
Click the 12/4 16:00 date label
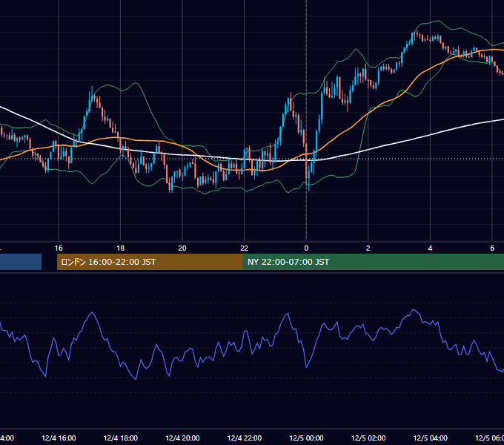(x=59, y=438)
